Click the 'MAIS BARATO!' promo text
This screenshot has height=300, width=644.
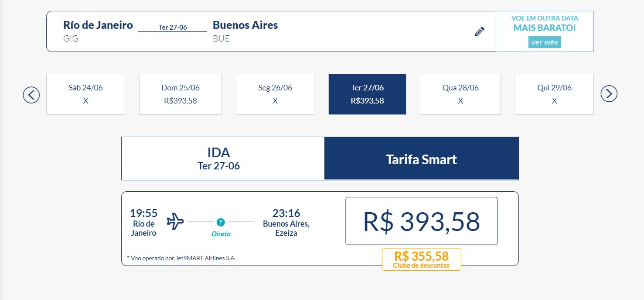(545, 28)
